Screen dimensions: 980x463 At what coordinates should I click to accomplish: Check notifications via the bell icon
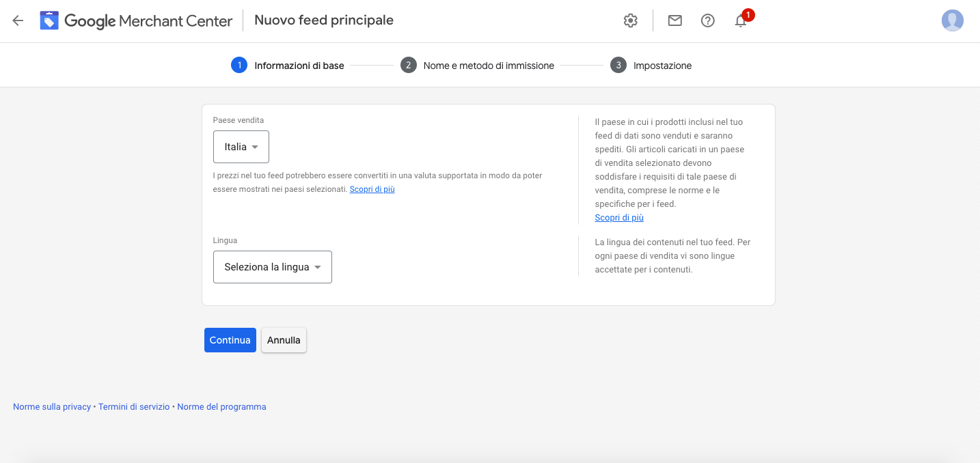[x=740, y=22]
